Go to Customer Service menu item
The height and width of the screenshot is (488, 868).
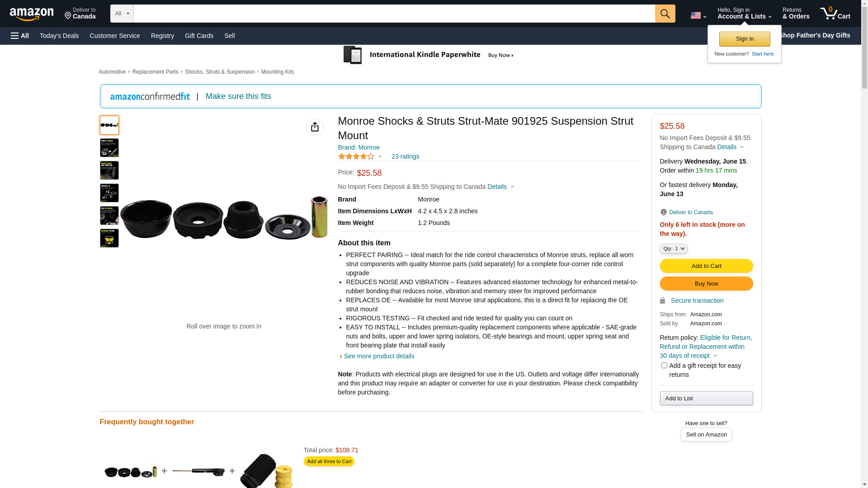114,36
